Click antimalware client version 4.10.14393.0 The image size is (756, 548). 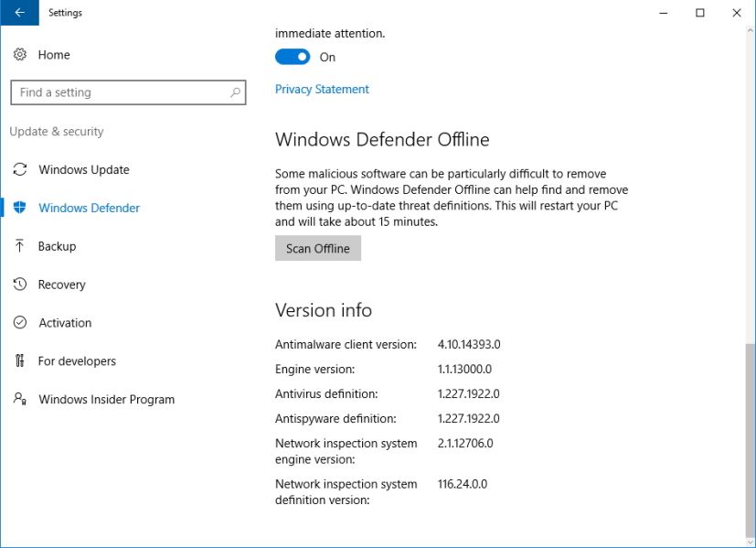469,344
